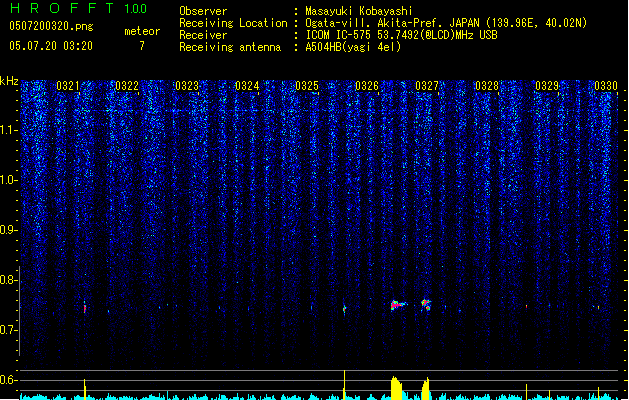Click the 0330 time marker
The height and width of the screenshot is (400, 629).
point(606,86)
